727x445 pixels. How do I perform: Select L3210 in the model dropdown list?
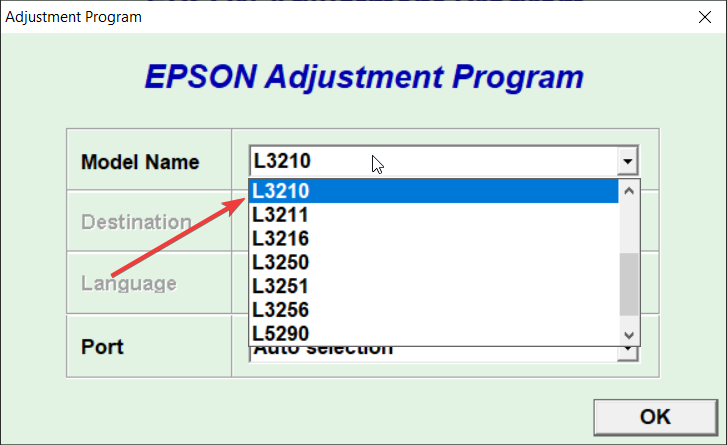point(434,191)
